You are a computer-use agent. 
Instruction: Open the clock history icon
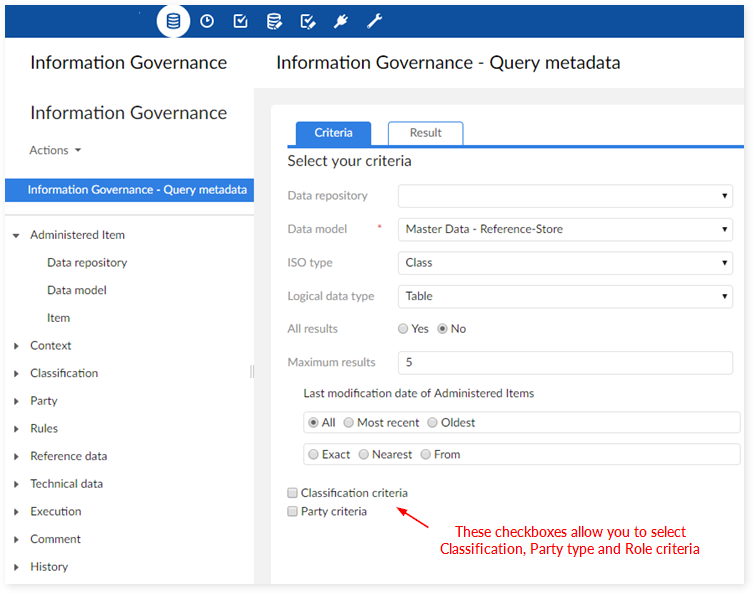point(207,21)
